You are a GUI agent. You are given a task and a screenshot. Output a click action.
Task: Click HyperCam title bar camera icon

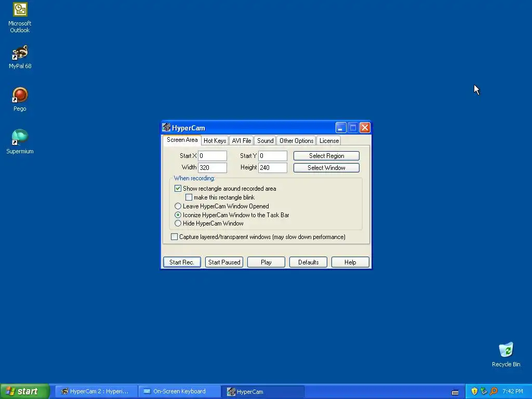click(166, 128)
